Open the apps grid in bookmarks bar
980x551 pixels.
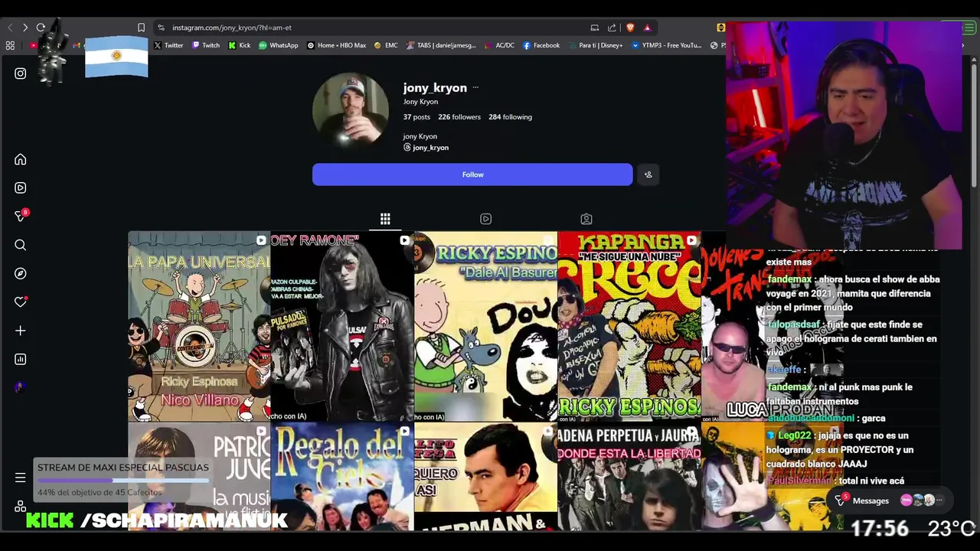[10, 45]
